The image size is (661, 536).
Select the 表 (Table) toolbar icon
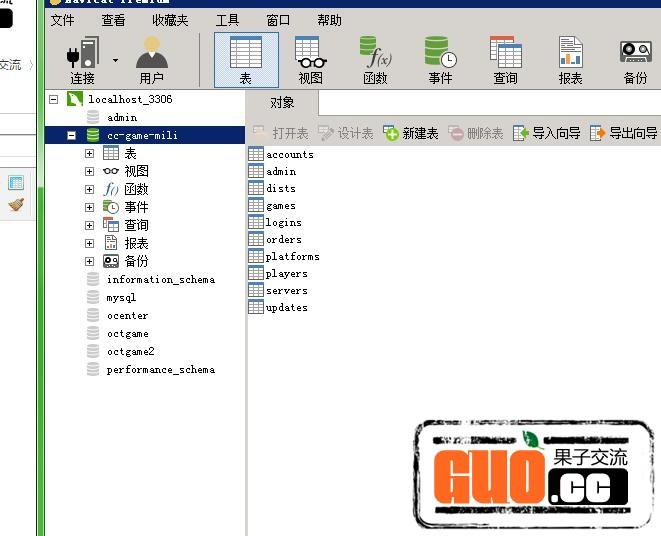(x=246, y=59)
